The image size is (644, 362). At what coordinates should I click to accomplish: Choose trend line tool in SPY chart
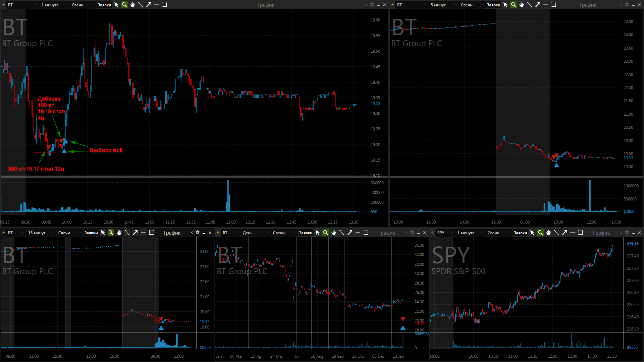tap(556, 233)
